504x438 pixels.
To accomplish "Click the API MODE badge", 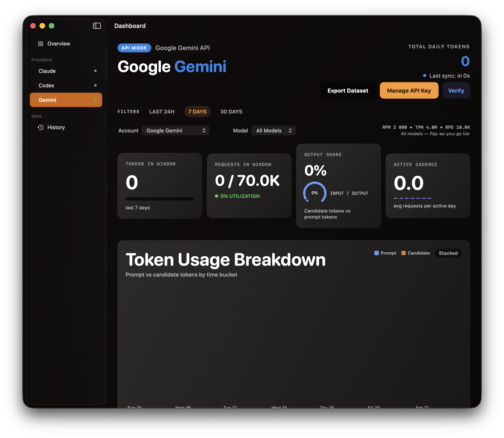I will point(134,48).
